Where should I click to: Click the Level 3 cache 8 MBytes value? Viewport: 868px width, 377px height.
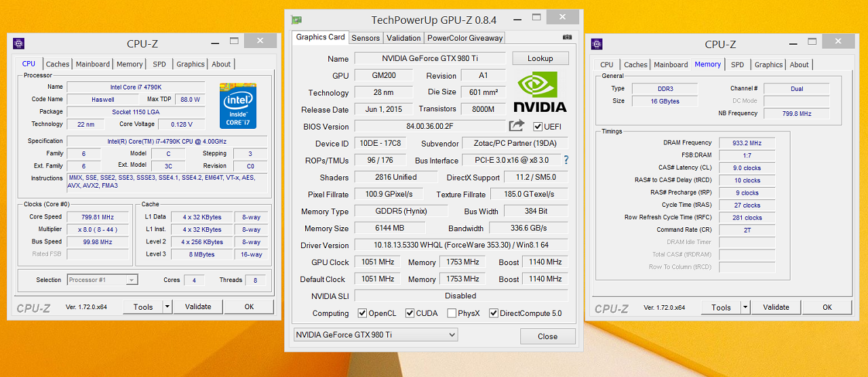pyautogui.click(x=202, y=254)
